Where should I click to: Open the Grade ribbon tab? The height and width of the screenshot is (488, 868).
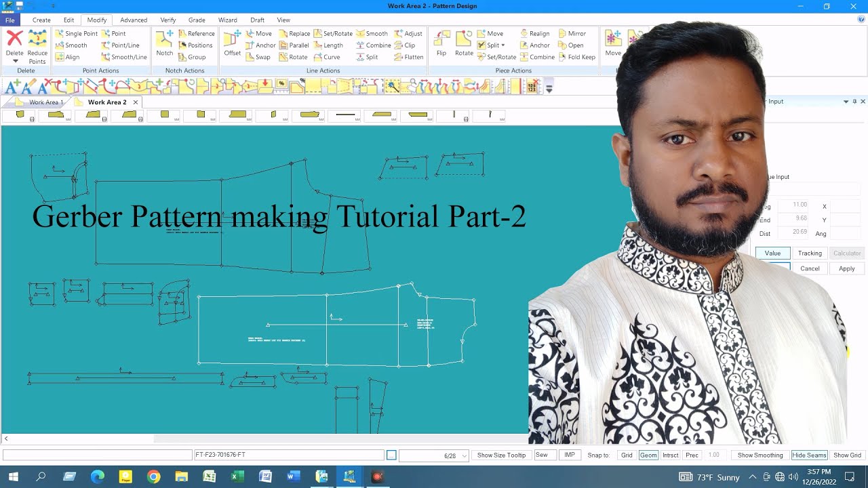pyautogui.click(x=197, y=20)
